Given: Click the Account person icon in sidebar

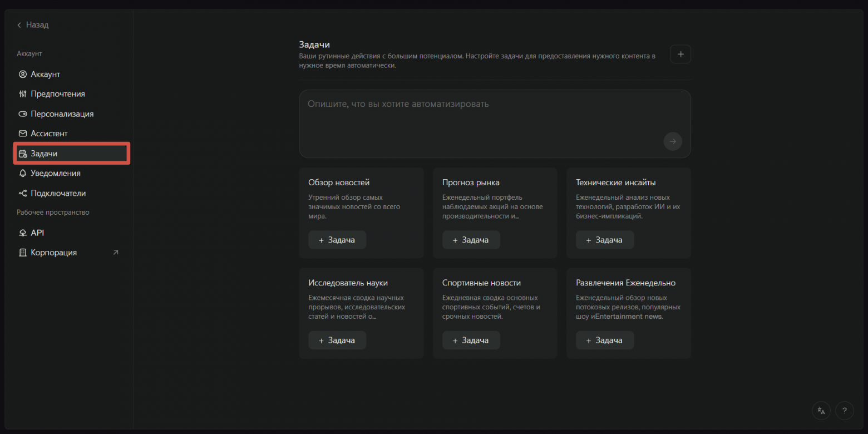Looking at the screenshot, I should tap(23, 74).
